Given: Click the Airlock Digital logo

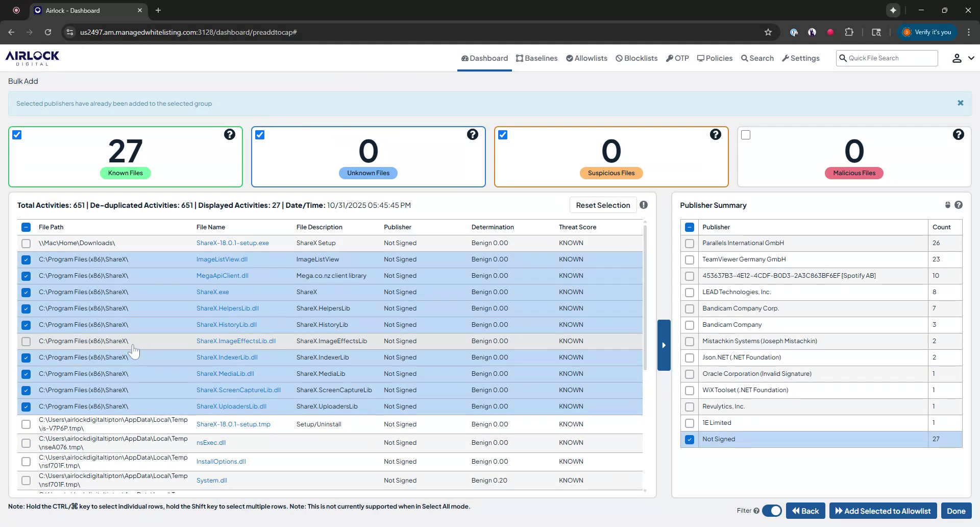Looking at the screenshot, I should (32, 58).
